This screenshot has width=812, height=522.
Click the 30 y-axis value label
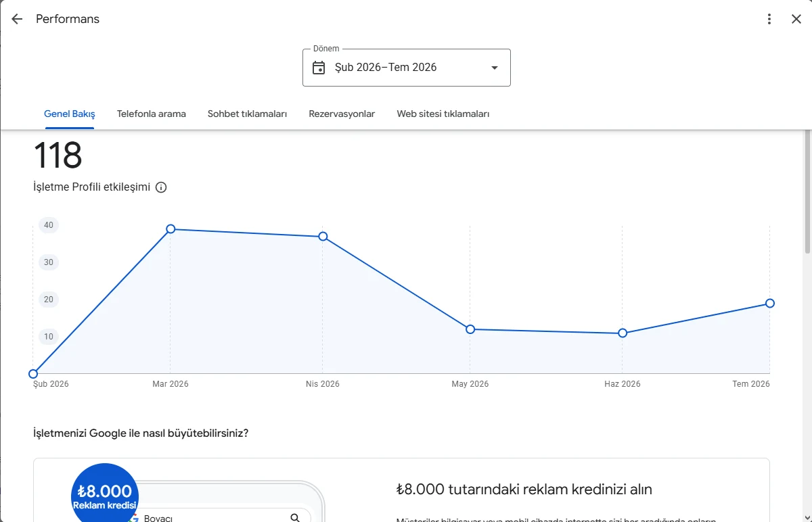pos(49,262)
